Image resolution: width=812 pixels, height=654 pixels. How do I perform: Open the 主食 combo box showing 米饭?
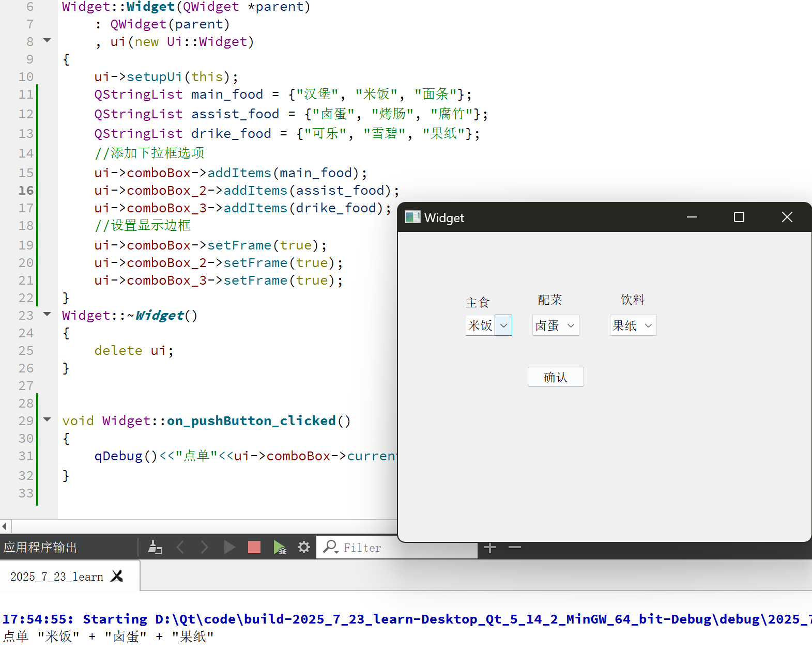click(x=488, y=325)
